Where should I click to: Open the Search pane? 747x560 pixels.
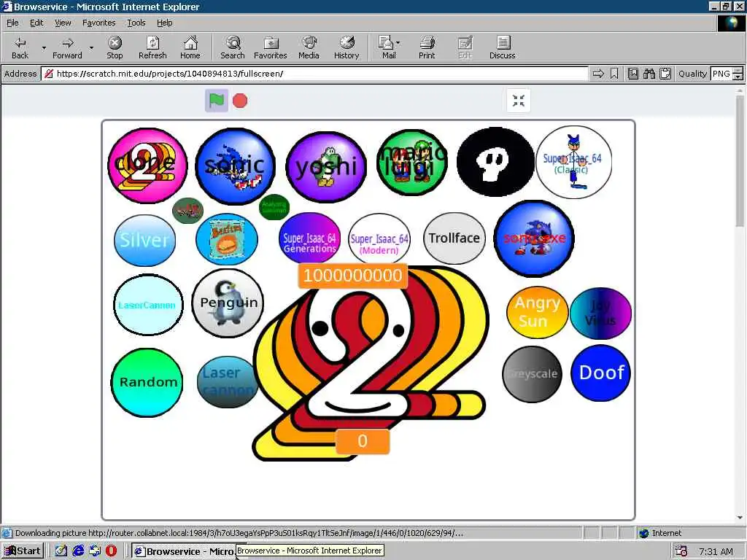[x=233, y=47]
